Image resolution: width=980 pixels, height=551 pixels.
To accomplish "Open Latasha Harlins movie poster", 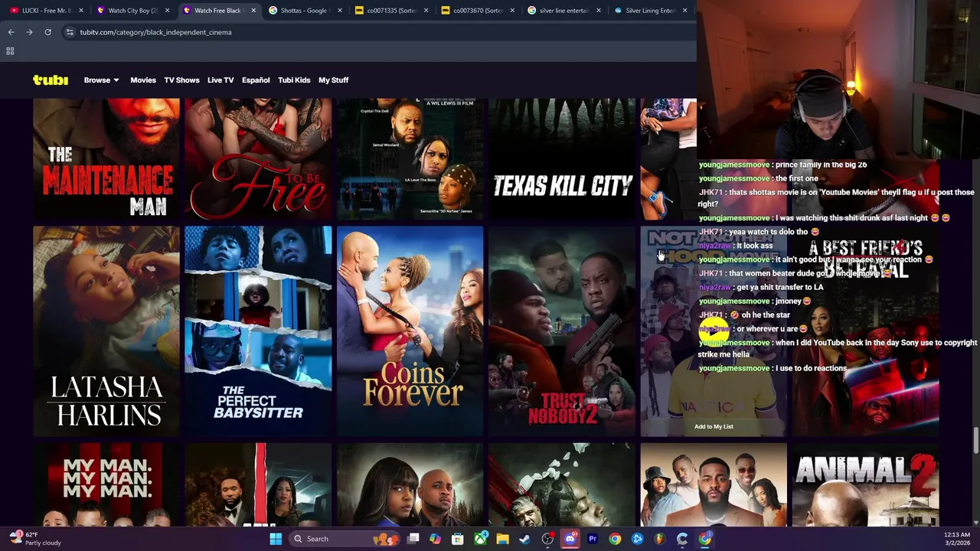I will (106, 331).
